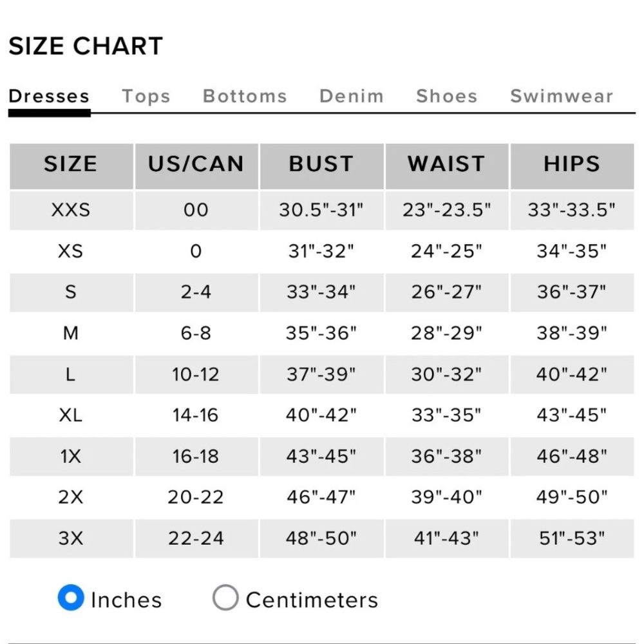Viewport: 644px width, 644px height.
Task: Select the Inches radio button
Action: pos(71,598)
